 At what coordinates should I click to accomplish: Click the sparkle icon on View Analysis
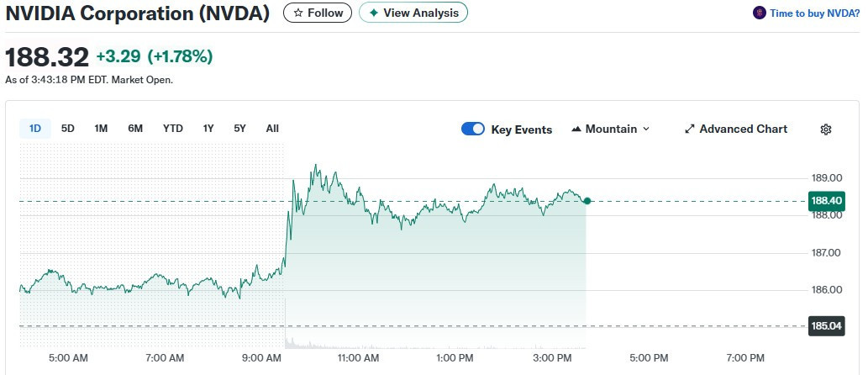(x=373, y=13)
